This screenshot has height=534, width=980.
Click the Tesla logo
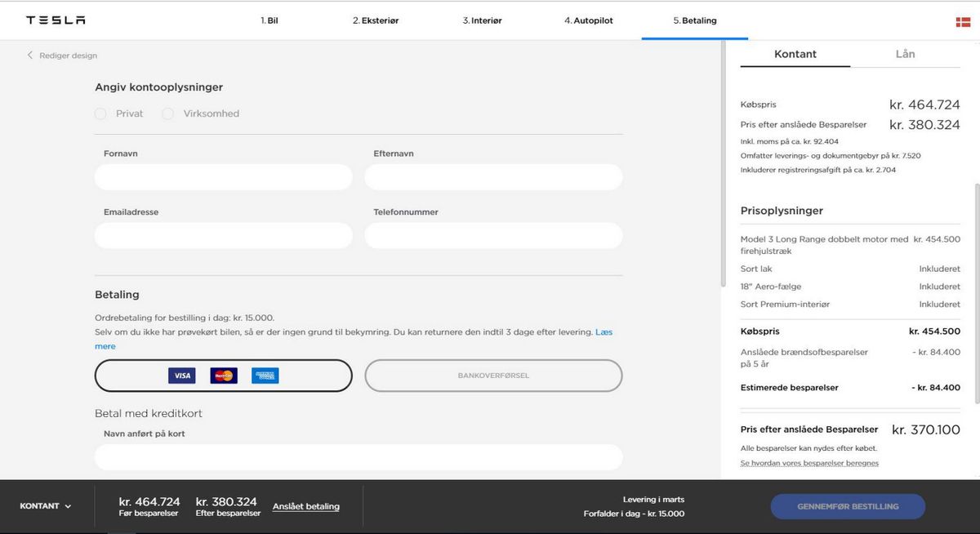pyautogui.click(x=56, y=20)
